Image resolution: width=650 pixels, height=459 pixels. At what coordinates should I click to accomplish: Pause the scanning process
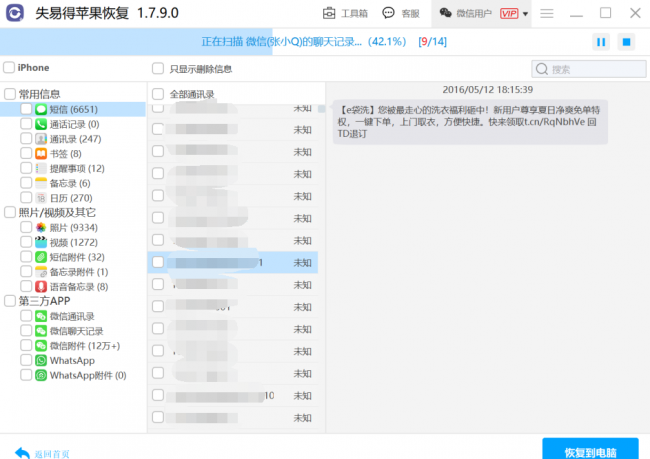click(x=601, y=42)
